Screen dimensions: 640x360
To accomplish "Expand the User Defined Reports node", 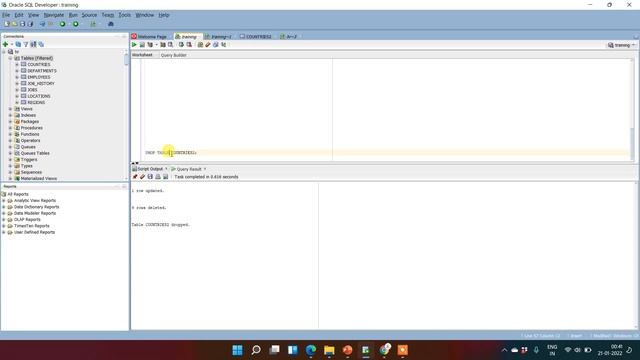I will pos(4,232).
